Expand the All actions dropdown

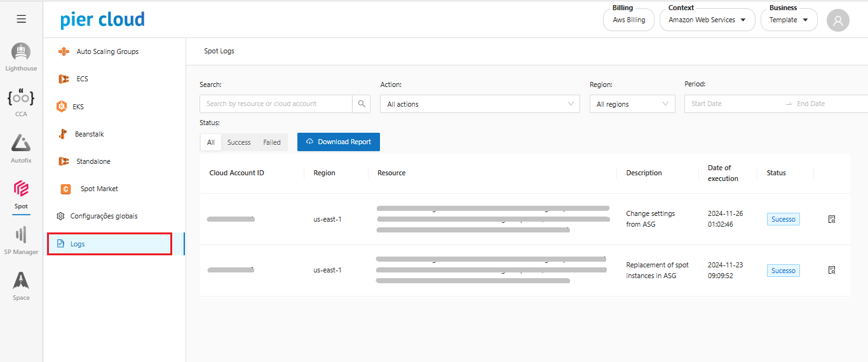tap(480, 104)
